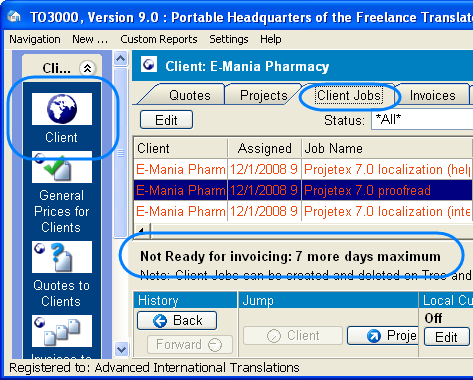The height and width of the screenshot is (380, 473).
Task: Open Quotes to Clients icon
Action: (62, 257)
